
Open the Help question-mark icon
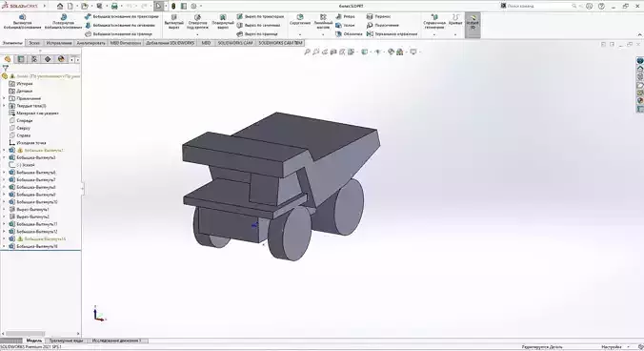[601, 6]
